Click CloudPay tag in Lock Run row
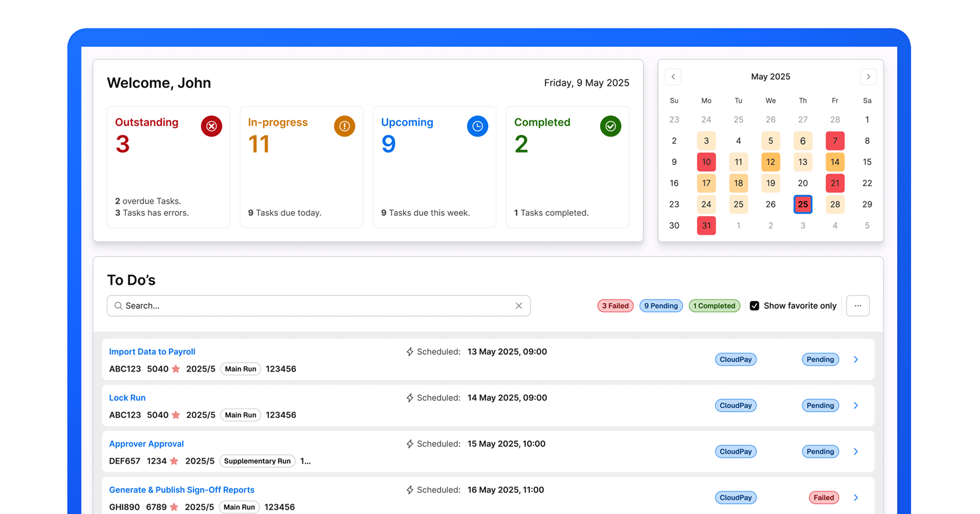Viewport: 980px width, 514px height. click(x=736, y=406)
